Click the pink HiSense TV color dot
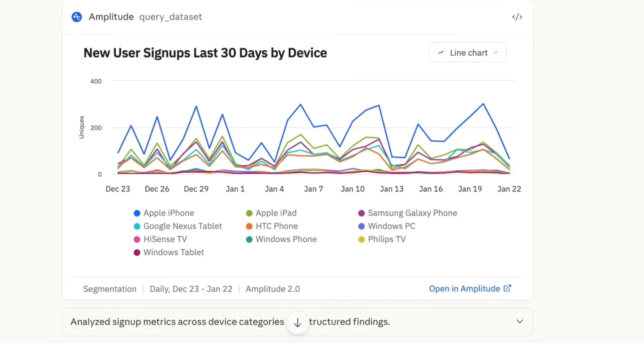 (x=137, y=240)
